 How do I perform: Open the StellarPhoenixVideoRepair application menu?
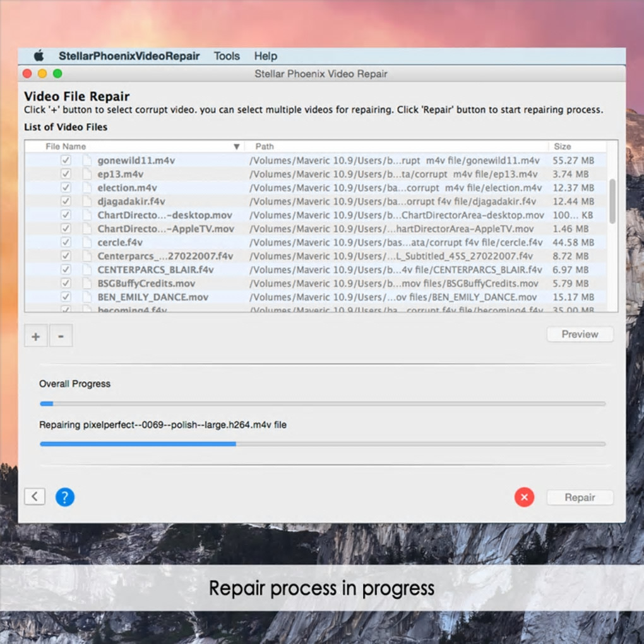pyautogui.click(x=129, y=56)
